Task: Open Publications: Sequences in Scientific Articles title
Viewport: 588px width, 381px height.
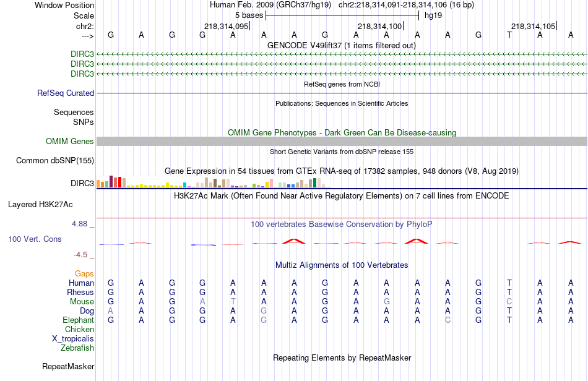Action: [342, 103]
